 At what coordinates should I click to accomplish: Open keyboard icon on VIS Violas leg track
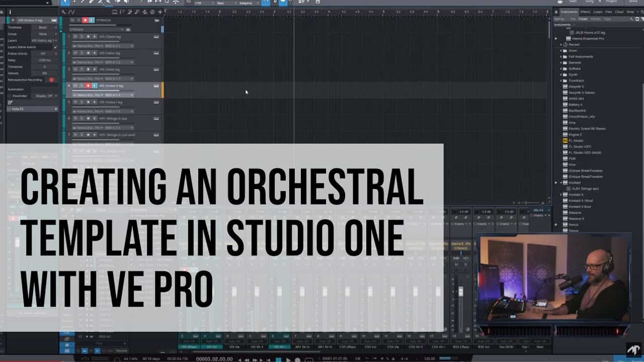(156, 69)
